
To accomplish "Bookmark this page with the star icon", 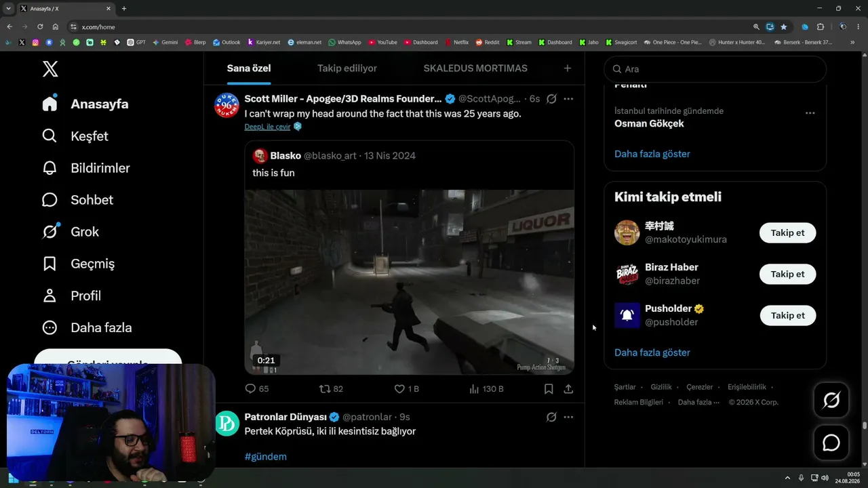I will (784, 27).
